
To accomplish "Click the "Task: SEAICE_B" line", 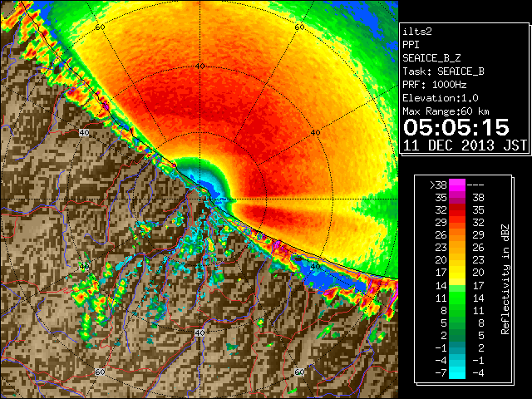I will tap(443, 71).
